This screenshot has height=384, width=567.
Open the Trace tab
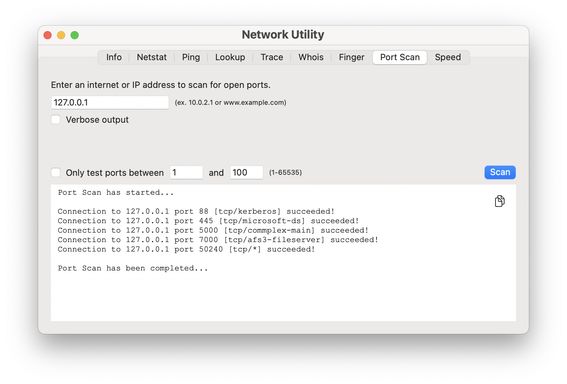coord(272,57)
